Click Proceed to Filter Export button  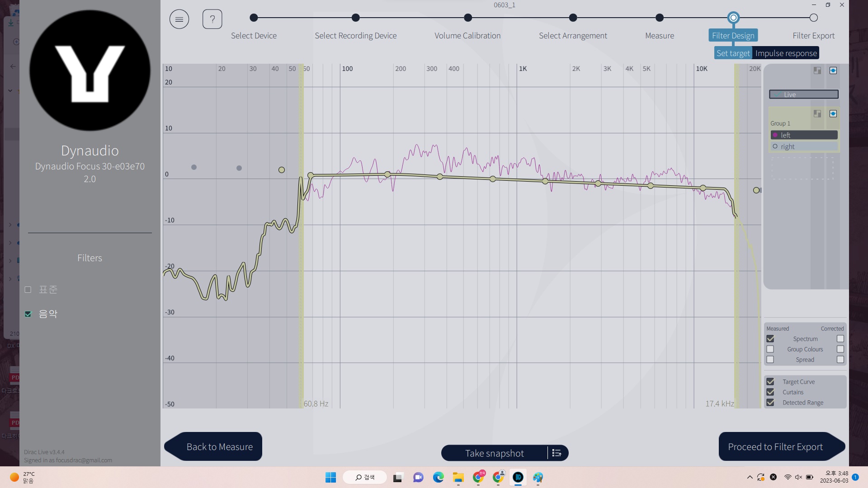(775, 447)
